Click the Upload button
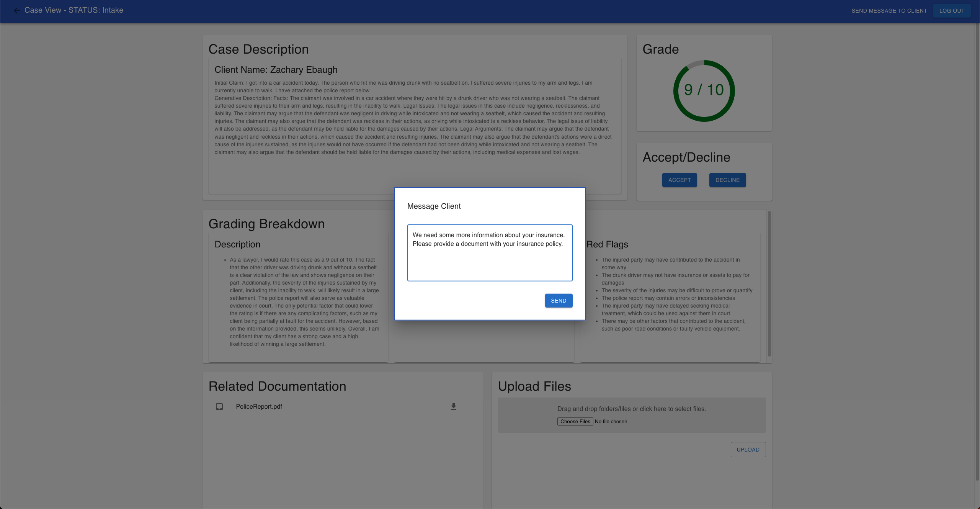The image size is (980, 509). 748,450
